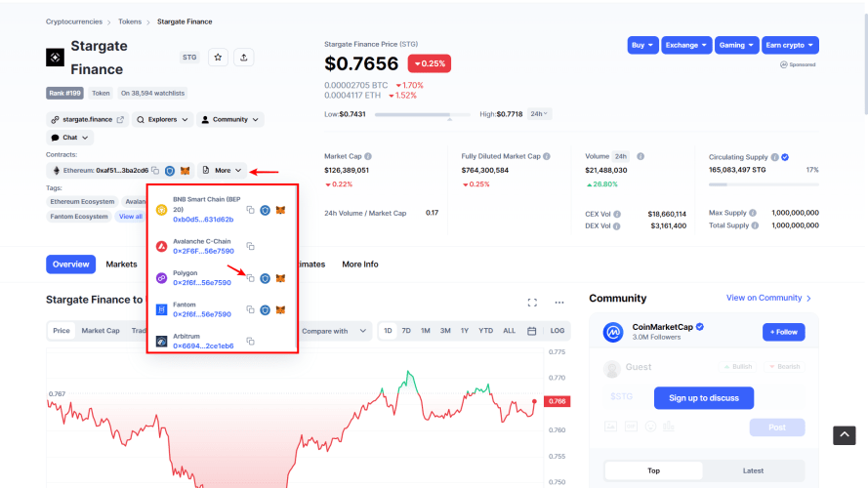
Task: Add Fantom token to MetaMask
Action: [280, 309]
